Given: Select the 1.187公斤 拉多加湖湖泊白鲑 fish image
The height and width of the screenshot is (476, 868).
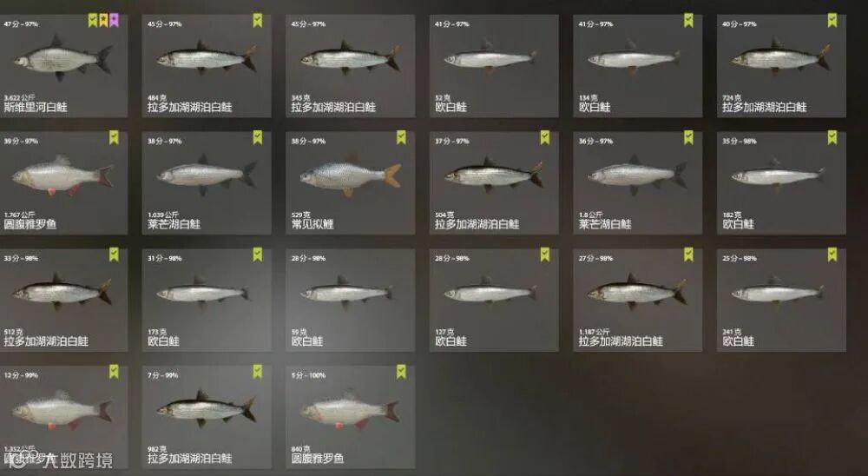Looking at the screenshot, I should (637, 292).
